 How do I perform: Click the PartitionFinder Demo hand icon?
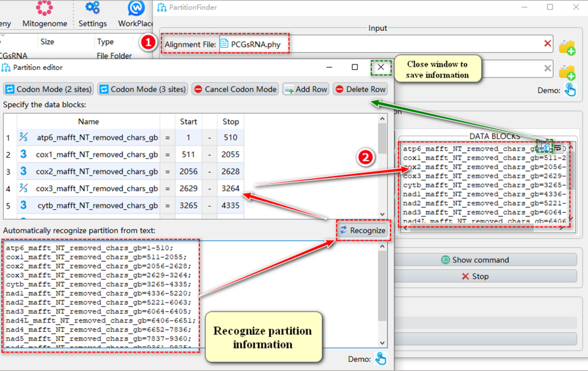click(x=570, y=90)
